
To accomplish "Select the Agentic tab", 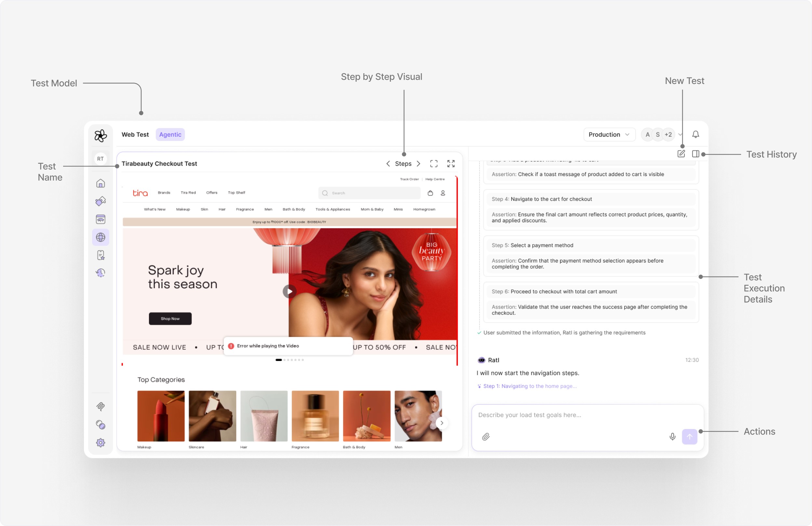I will tap(170, 134).
